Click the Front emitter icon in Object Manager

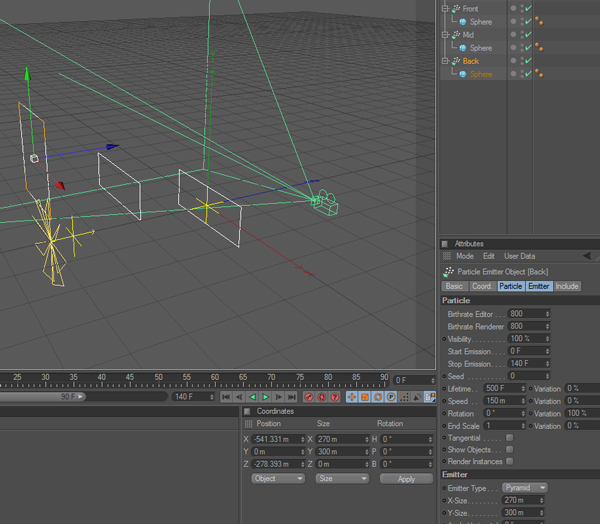click(456, 9)
